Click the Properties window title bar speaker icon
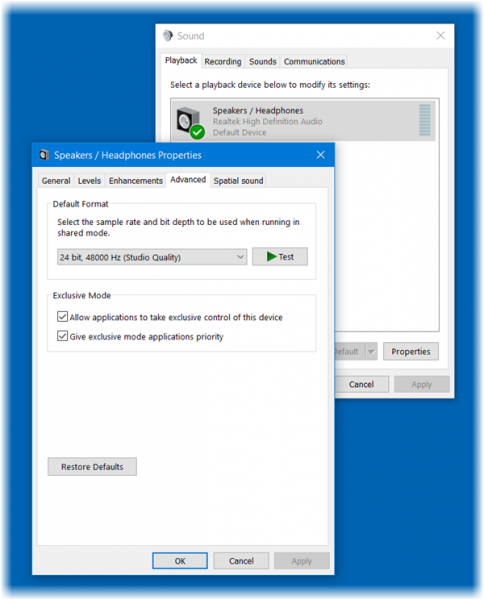This screenshot has width=484, height=600. point(44,155)
